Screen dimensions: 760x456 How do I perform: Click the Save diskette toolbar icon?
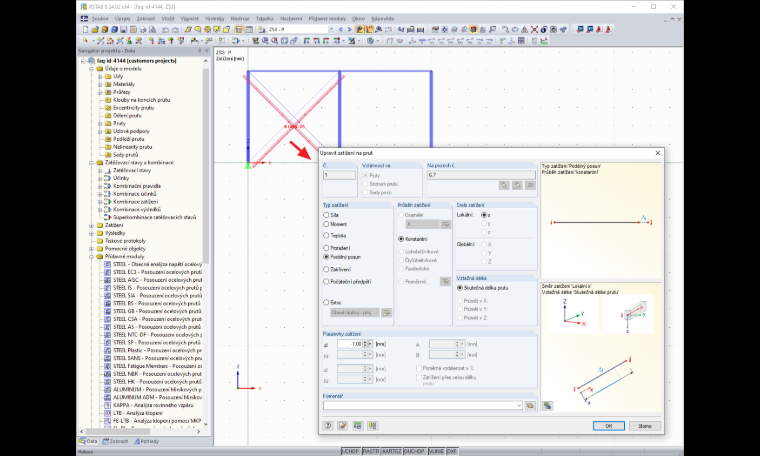[x=123, y=30]
